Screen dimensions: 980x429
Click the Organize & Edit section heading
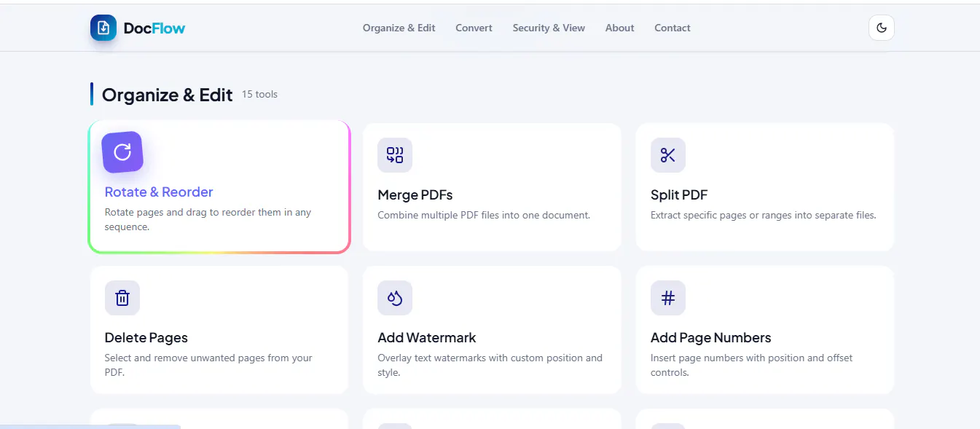[168, 95]
